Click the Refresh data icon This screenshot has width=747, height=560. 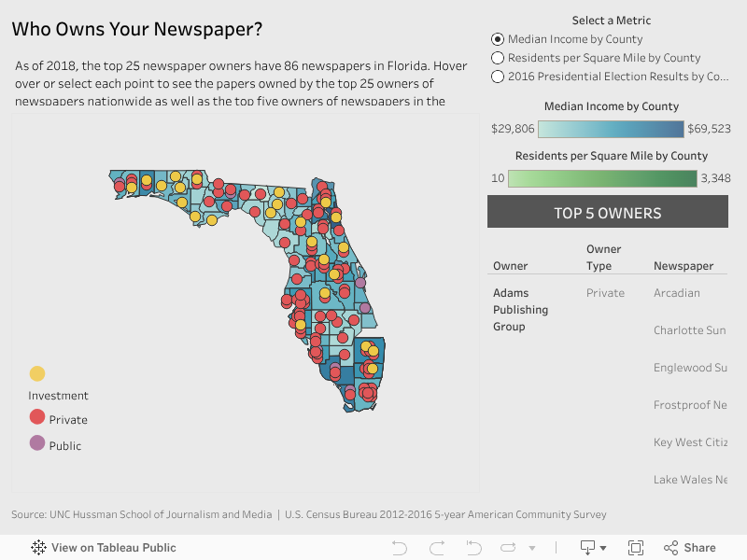pos(509,548)
